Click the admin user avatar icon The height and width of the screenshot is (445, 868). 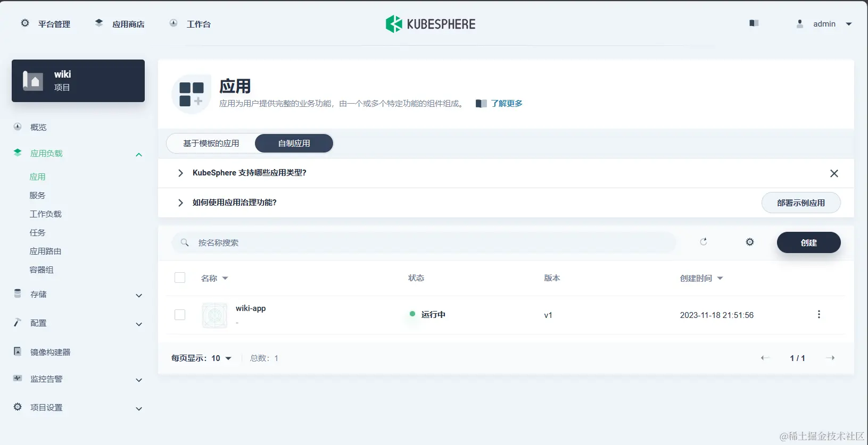[x=799, y=24]
